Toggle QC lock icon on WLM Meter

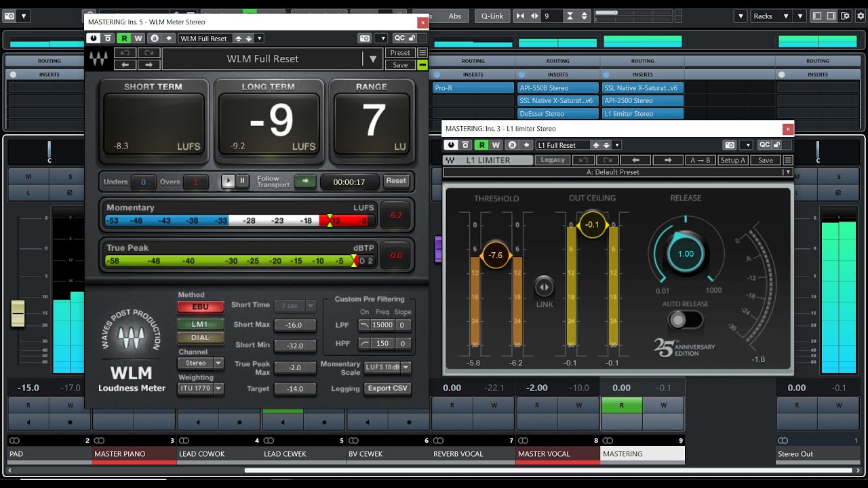(412, 39)
